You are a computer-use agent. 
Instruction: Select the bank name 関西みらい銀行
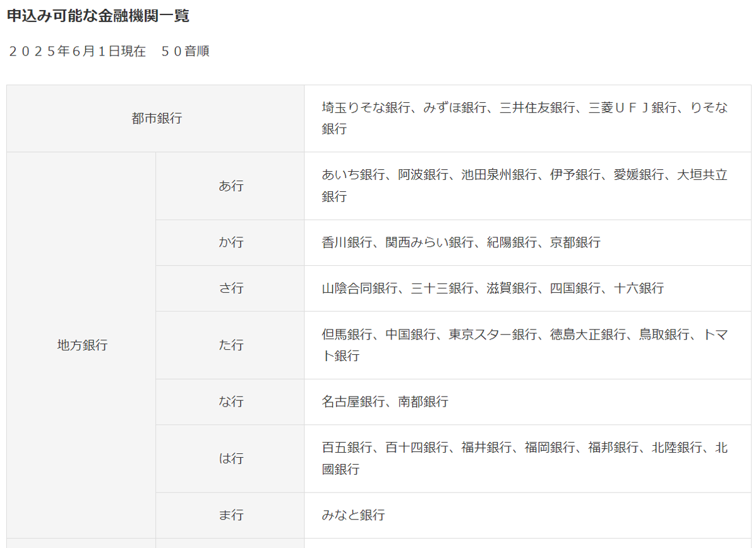click(429, 242)
